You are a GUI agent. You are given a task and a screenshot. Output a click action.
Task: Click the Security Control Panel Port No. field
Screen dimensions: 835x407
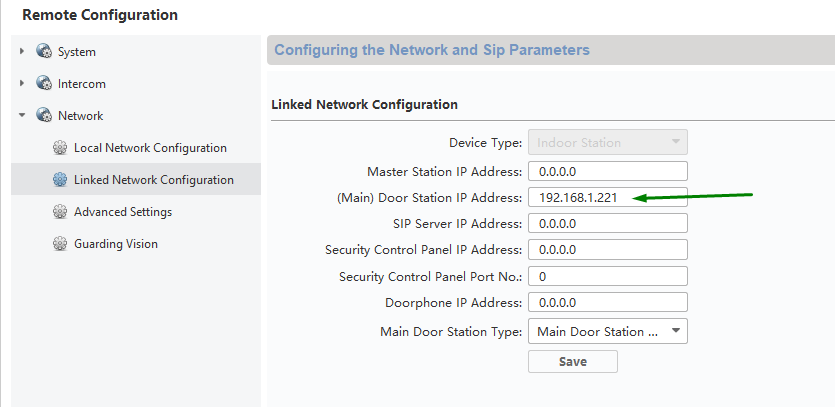[608, 276]
